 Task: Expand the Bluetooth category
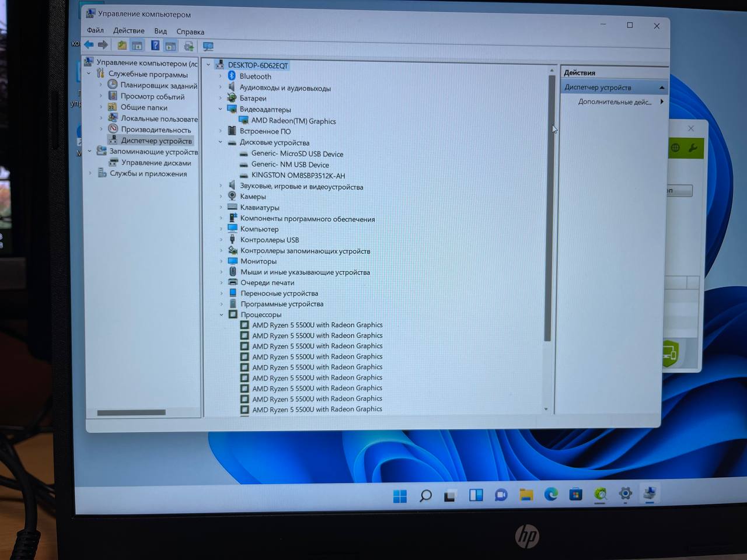pos(221,76)
